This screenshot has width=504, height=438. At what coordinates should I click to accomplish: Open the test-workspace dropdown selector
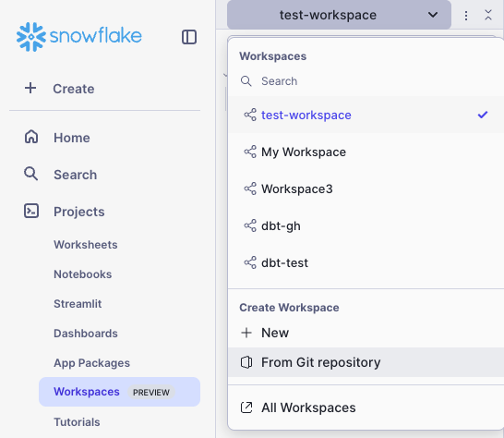[x=339, y=15]
